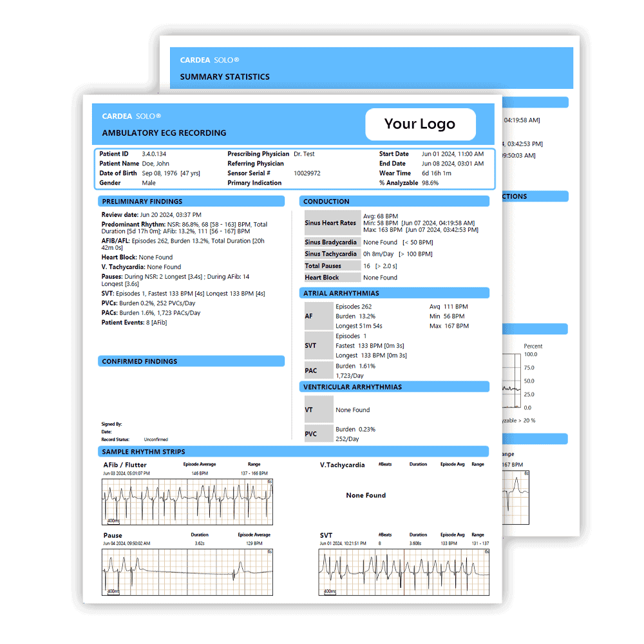Click AF 'Longest 51m 54s' value
This screenshot has height=644, width=644.
tap(359, 326)
